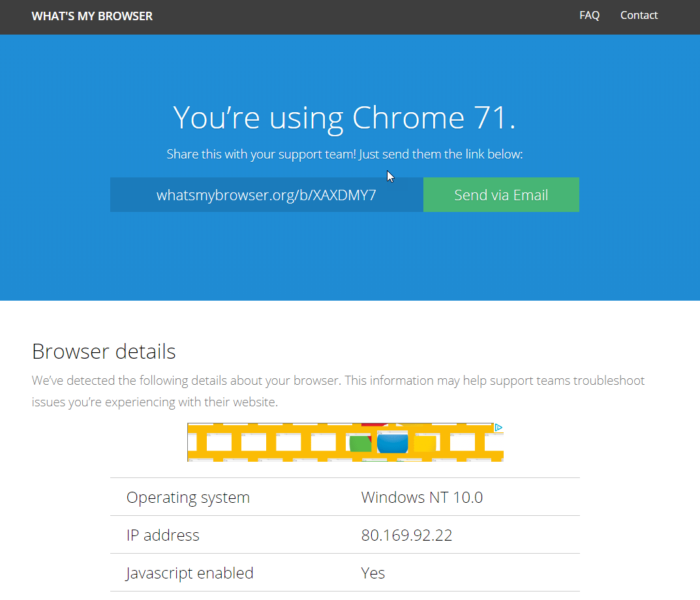The width and height of the screenshot is (700, 600).
Task: Select the whatsmybrowser.org/b/XAXDMY7 share link field
Action: click(267, 194)
